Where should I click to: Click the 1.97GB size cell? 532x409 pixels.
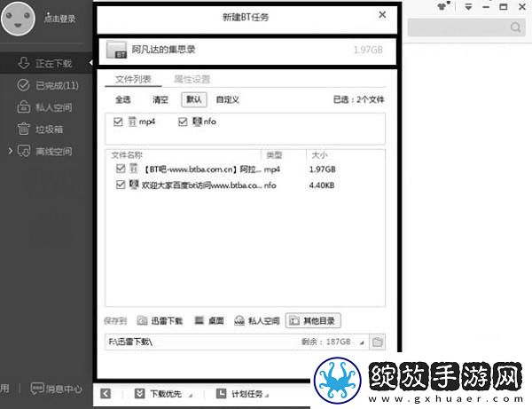click(323, 169)
